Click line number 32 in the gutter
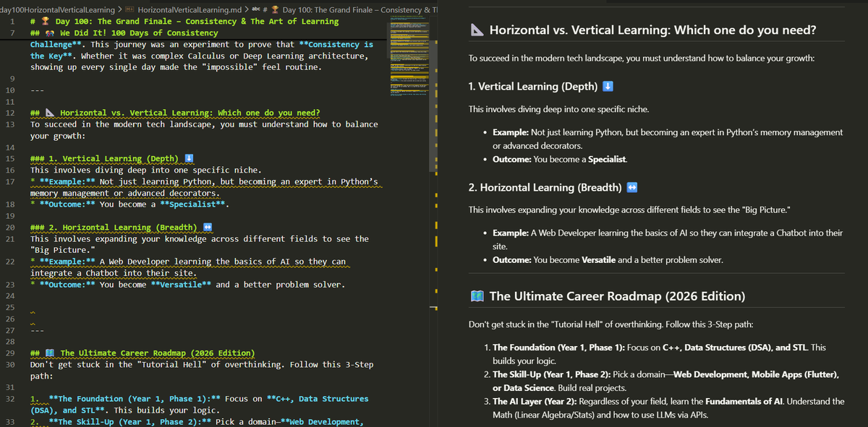Screen dimensions: 868x427 (x=10, y=399)
